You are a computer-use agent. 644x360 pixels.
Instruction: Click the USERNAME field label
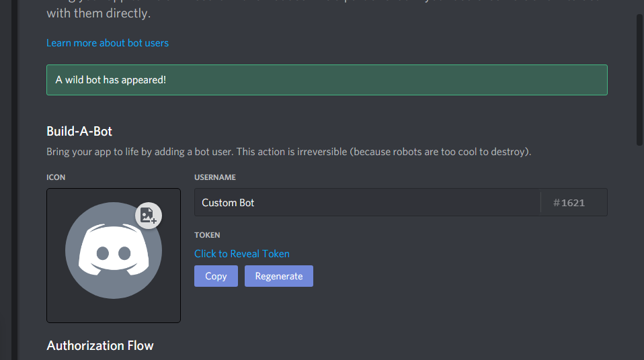click(x=215, y=177)
